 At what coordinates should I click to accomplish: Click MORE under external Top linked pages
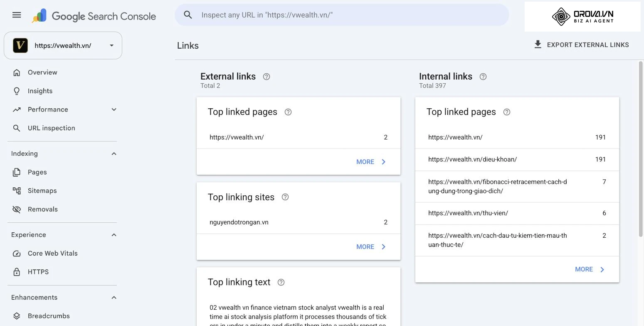pyautogui.click(x=371, y=162)
